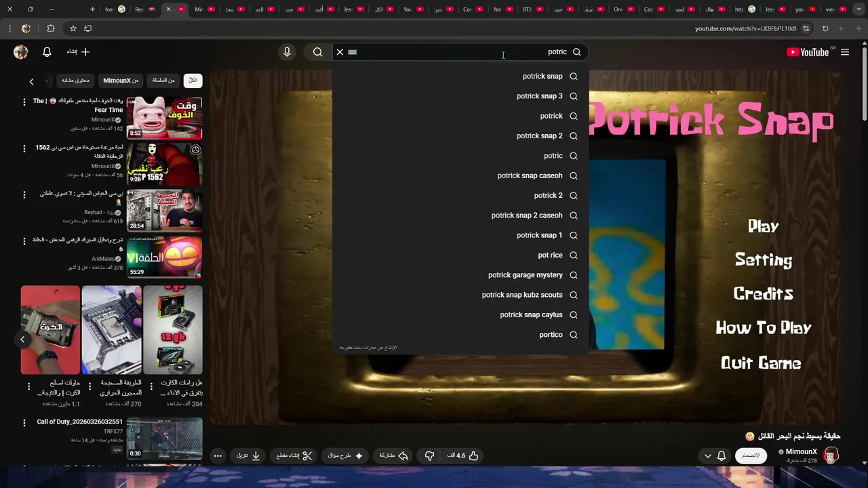Show more Shorts with the arrow on the Shorts shelf

click(22, 340)
